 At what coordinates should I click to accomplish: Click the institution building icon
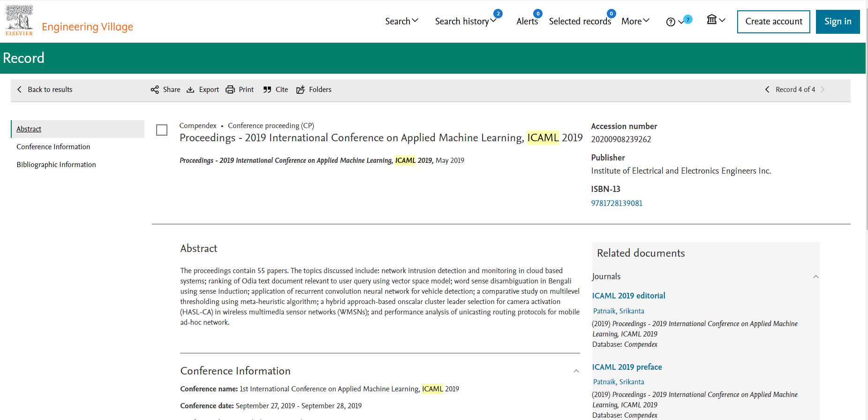[712, 19]
